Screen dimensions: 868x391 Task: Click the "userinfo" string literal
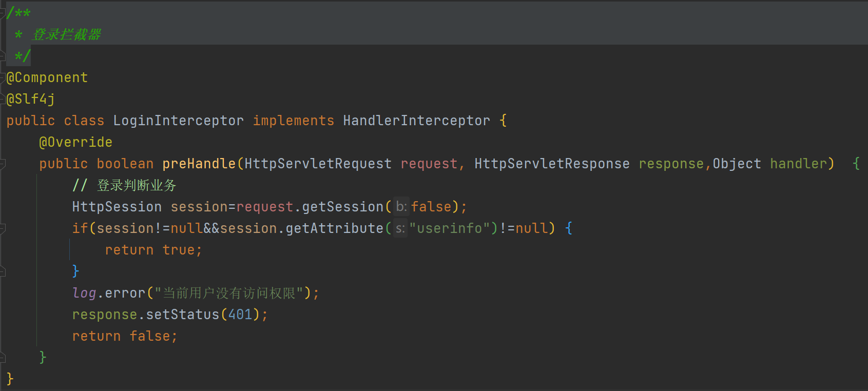click(450, 228)
